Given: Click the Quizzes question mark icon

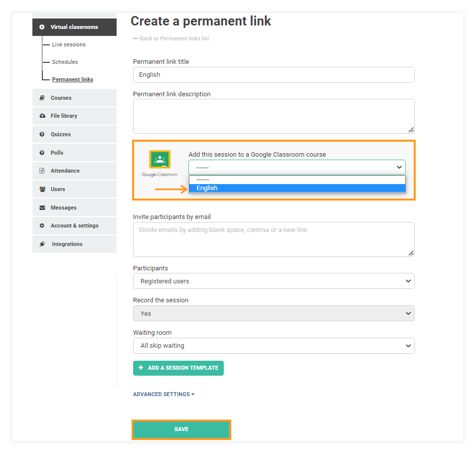Looking at the screenshot, I should (x=42, y=134).
